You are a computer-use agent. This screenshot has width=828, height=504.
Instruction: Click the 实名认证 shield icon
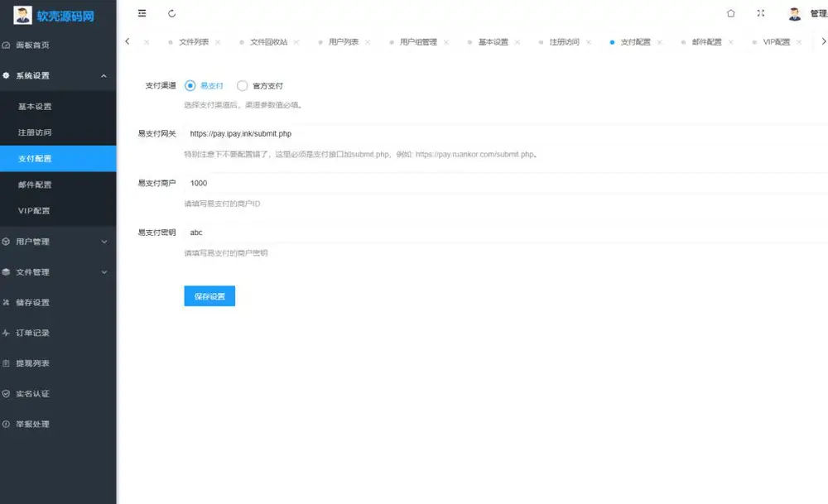point(6,394)
